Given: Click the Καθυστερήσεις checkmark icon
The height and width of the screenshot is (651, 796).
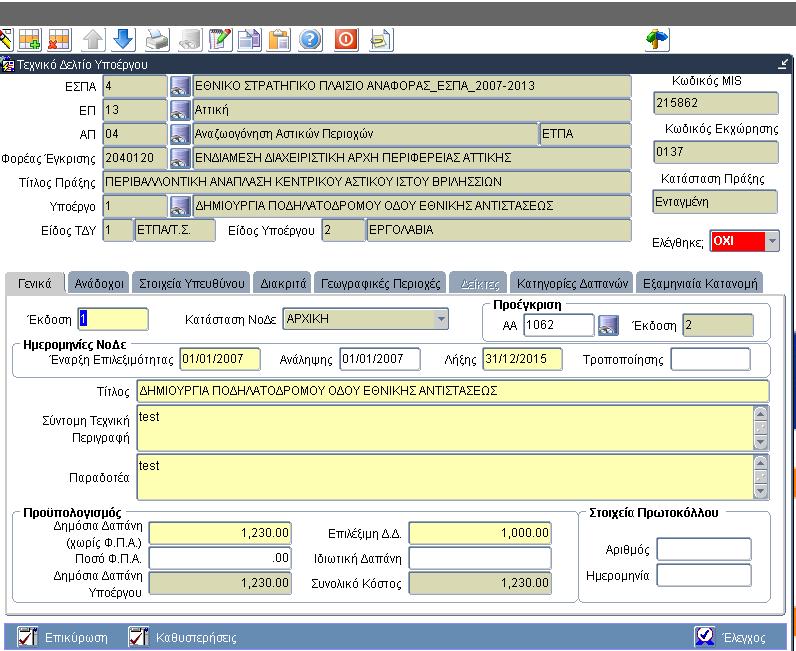Looking at the screenshot, I should [x=138, y=637].
